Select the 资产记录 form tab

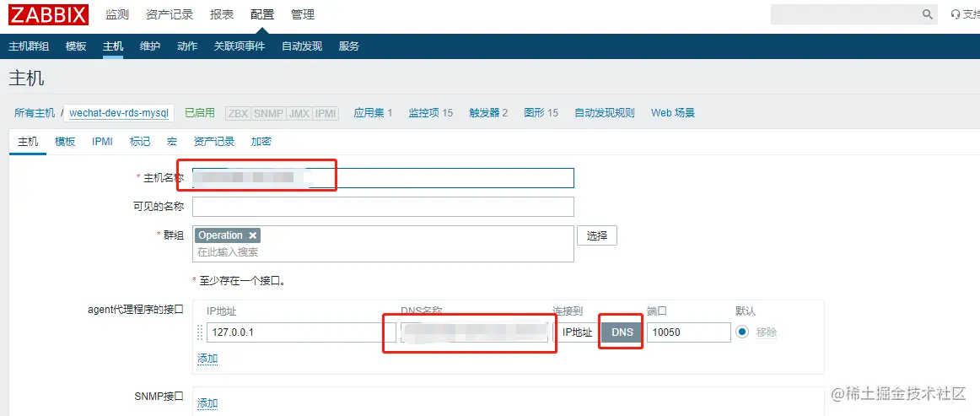click(x=214, y=142)
